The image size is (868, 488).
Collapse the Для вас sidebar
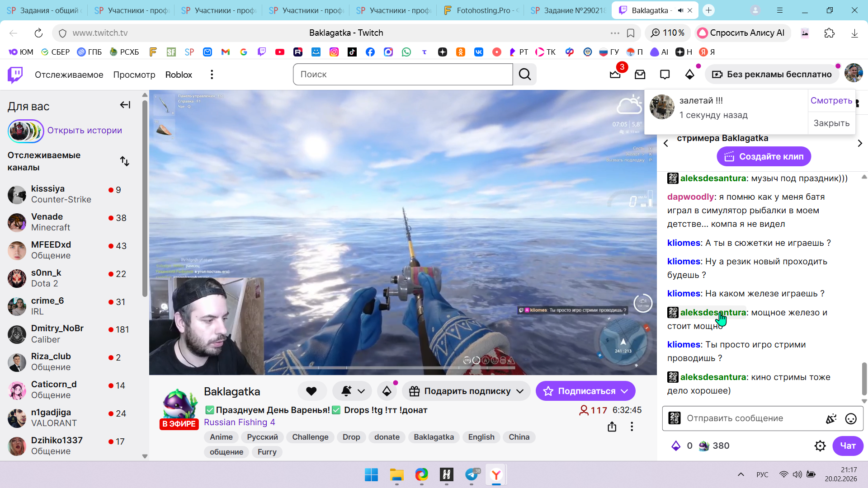[x=125, y=105]
